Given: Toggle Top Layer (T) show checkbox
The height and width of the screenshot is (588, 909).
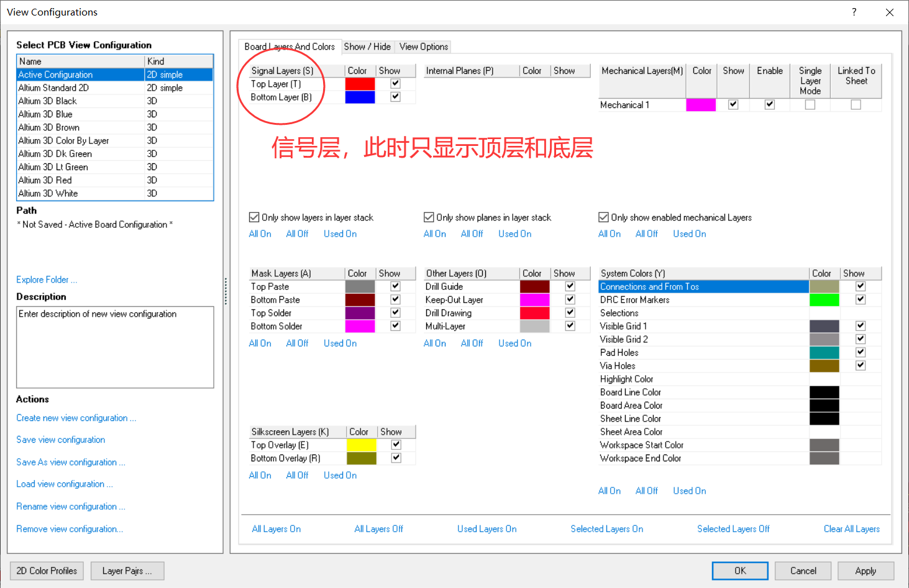Looking at the screenshot, I should 395,84.
